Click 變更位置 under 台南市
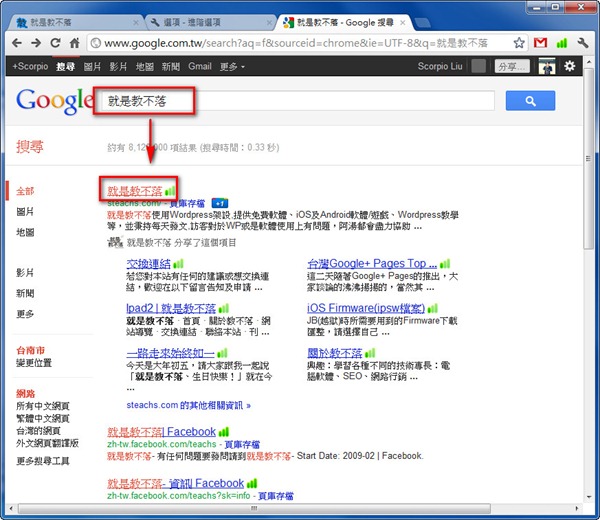Viewport: 600px width, 520px height. coord(34,363)
